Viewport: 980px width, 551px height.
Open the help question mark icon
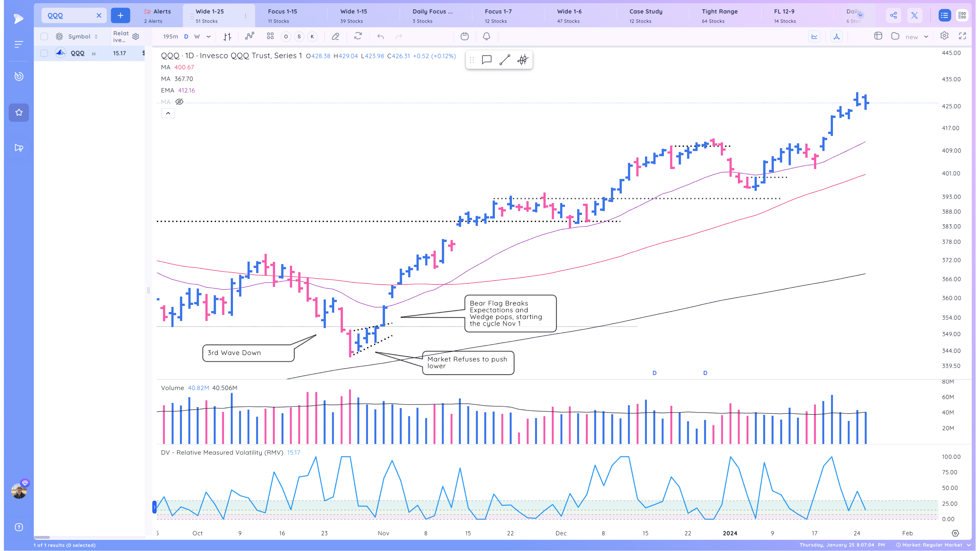click(19, 527)
